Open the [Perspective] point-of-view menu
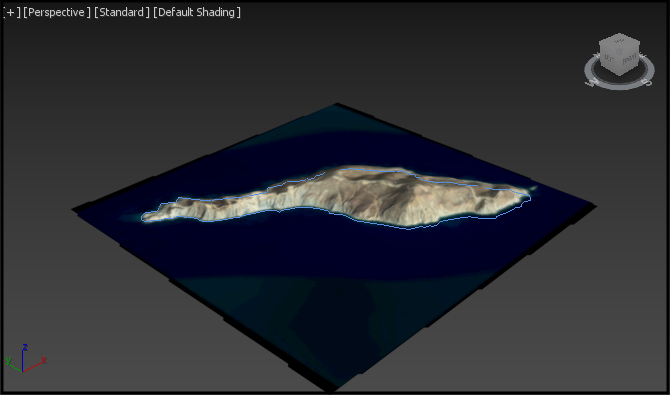The height and width of the screenshot is (395, 670). [57, 12]
